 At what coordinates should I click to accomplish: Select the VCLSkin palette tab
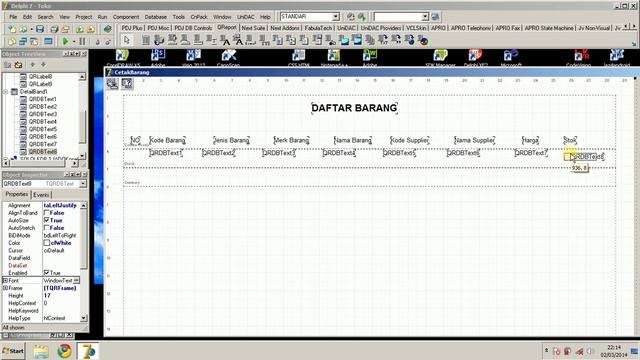pyautogui.click(x=416, y=28)
